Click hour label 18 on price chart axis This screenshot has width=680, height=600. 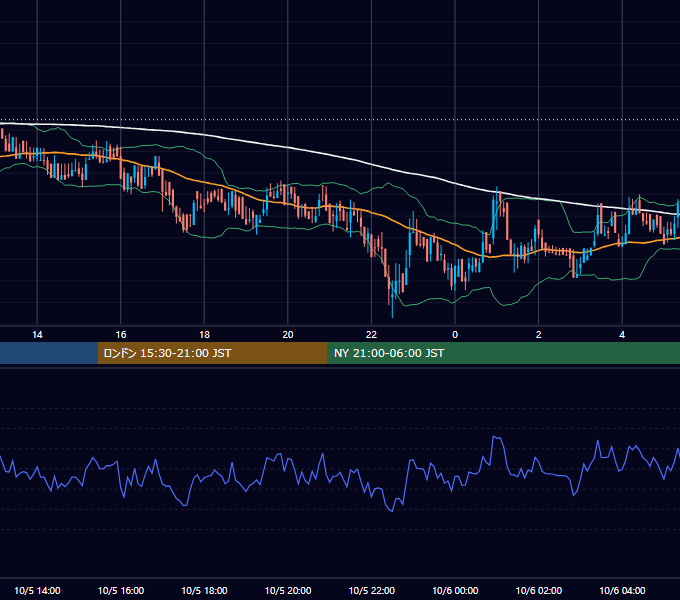click(204, 335)
